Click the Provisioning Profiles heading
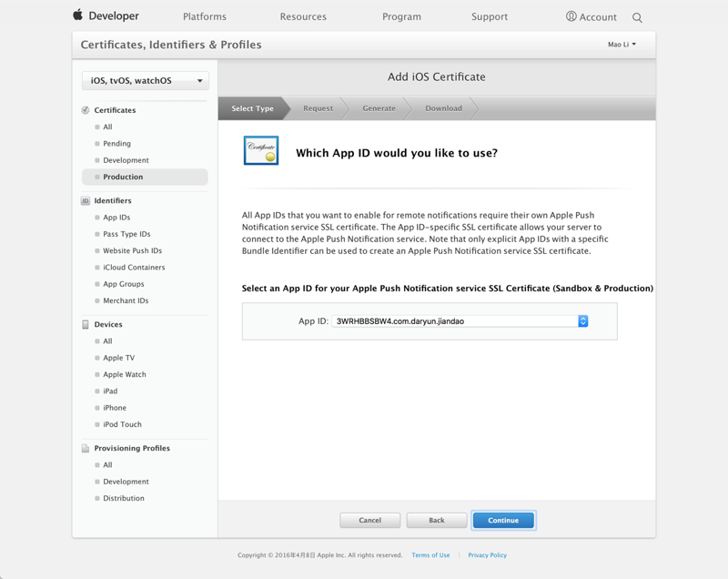Viewport: 728px width, 579px height. 132,448
